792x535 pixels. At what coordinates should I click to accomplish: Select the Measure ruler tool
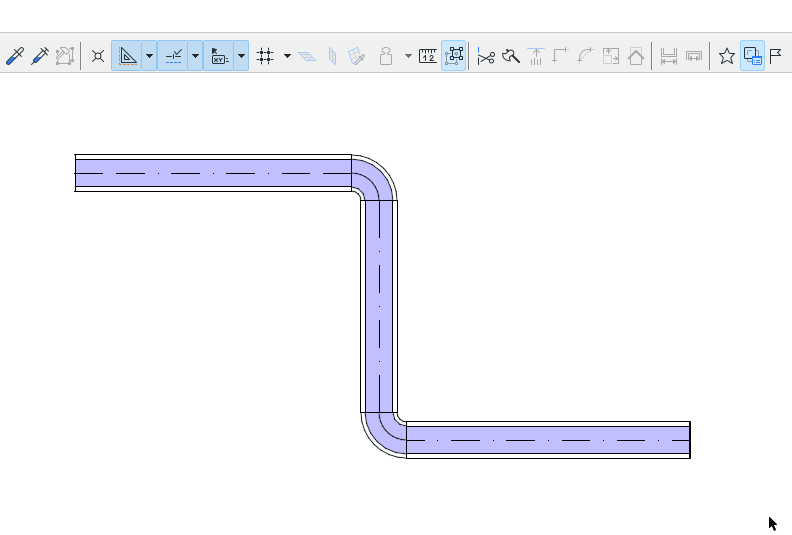point(428,56)
